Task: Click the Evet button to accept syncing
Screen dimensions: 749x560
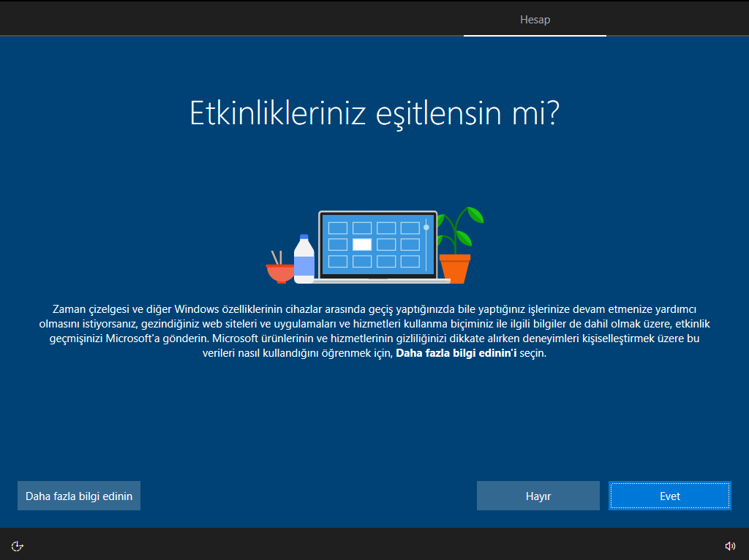Action: tap(669, 496)
